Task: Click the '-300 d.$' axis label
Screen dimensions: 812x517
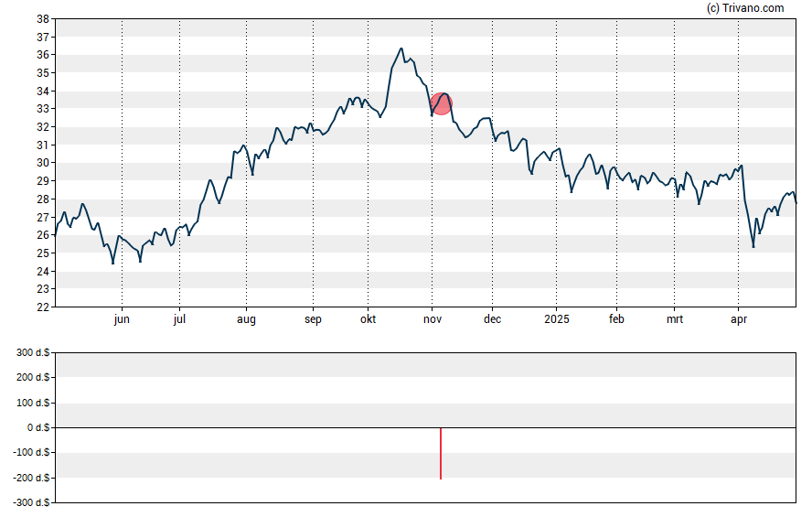Action: point(31,502)
